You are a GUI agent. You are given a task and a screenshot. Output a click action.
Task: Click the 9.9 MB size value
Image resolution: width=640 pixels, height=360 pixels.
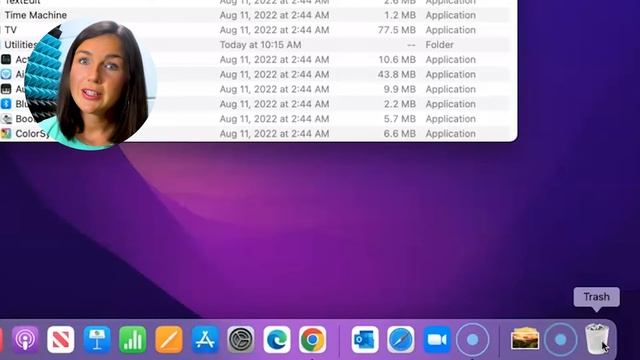[x=400, y=89]
